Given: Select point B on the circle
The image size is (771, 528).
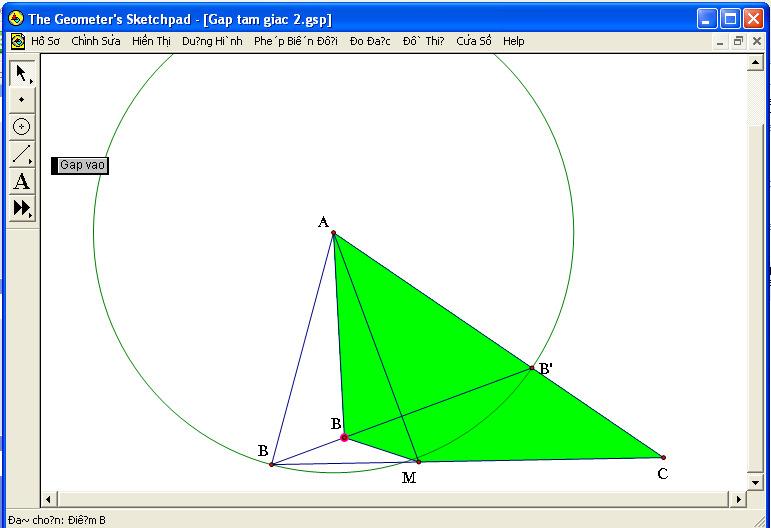Looking at the screenshot, I should [x=271, y=464].
